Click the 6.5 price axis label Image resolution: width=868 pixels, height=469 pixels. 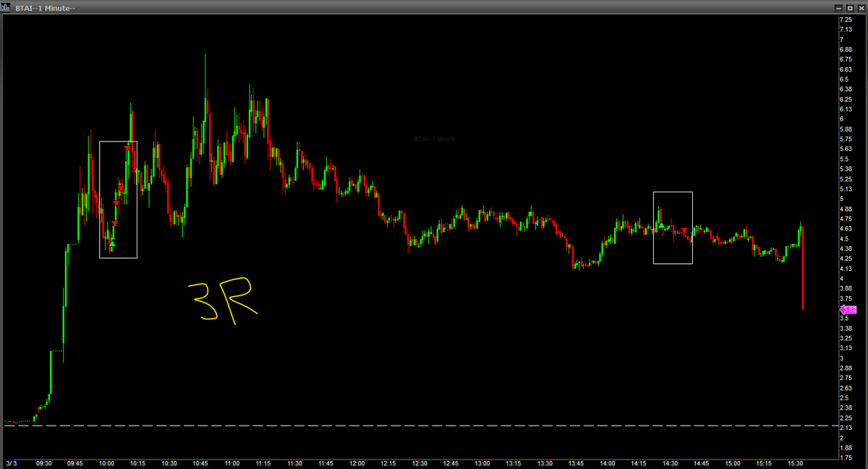pos(843,79)
